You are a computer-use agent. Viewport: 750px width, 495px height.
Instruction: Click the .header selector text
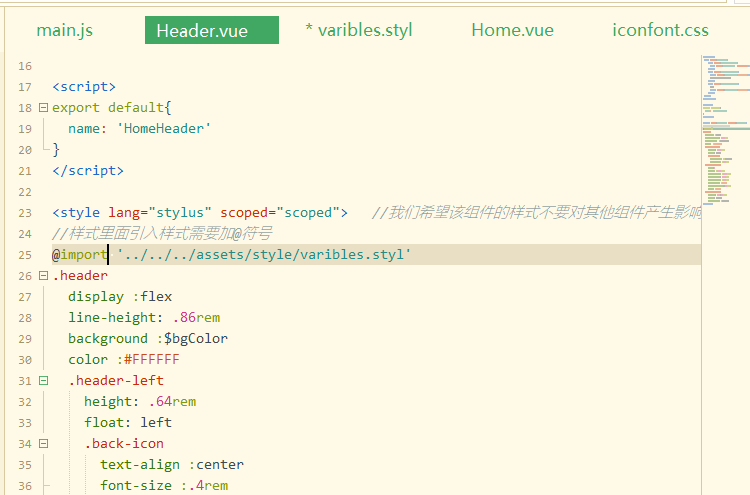80,276
